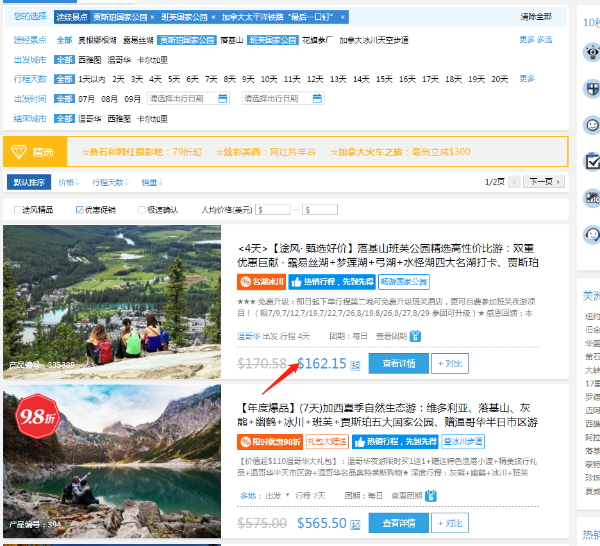The image size is (600, 546).
Task: Open calendar icon in second departure date field
Action: coord(317,98)
